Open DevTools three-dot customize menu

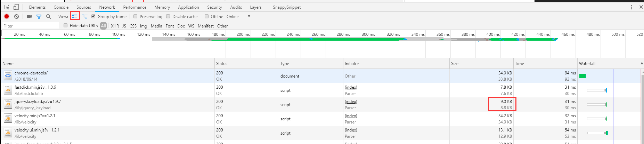pos(631,7)
